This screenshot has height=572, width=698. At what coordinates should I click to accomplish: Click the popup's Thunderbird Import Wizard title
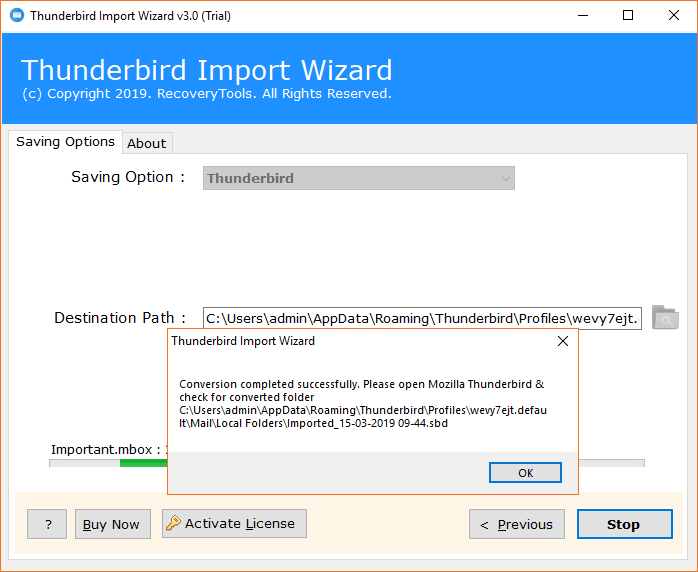tap(243, 341)
